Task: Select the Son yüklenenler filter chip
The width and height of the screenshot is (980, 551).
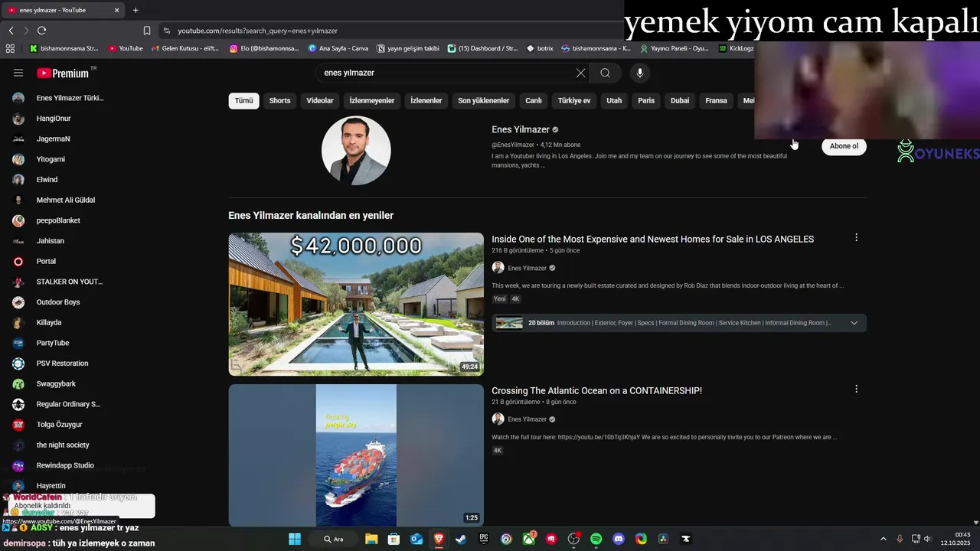Action: click(484, 100)
